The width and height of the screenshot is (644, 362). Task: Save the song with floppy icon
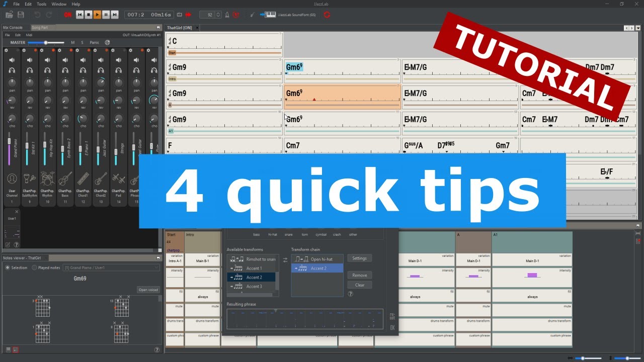click(x=21, y=15)
